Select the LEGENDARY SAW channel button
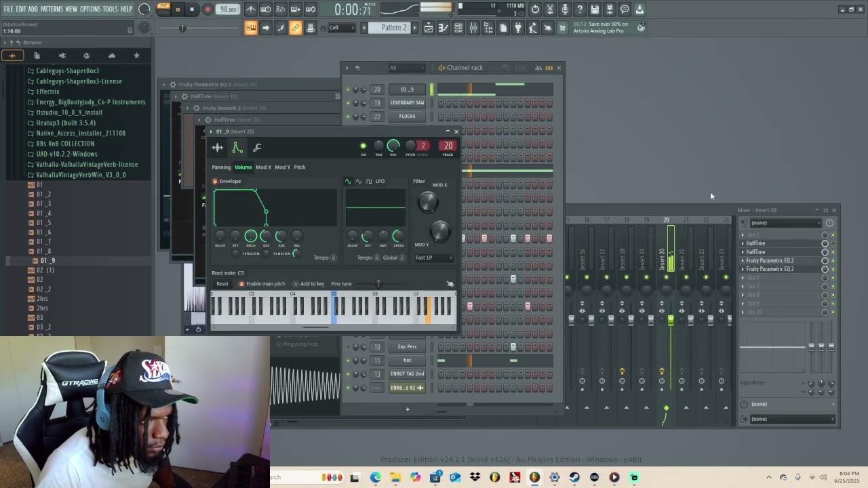The width and height of the screenshot is (868, 488). 407,103
